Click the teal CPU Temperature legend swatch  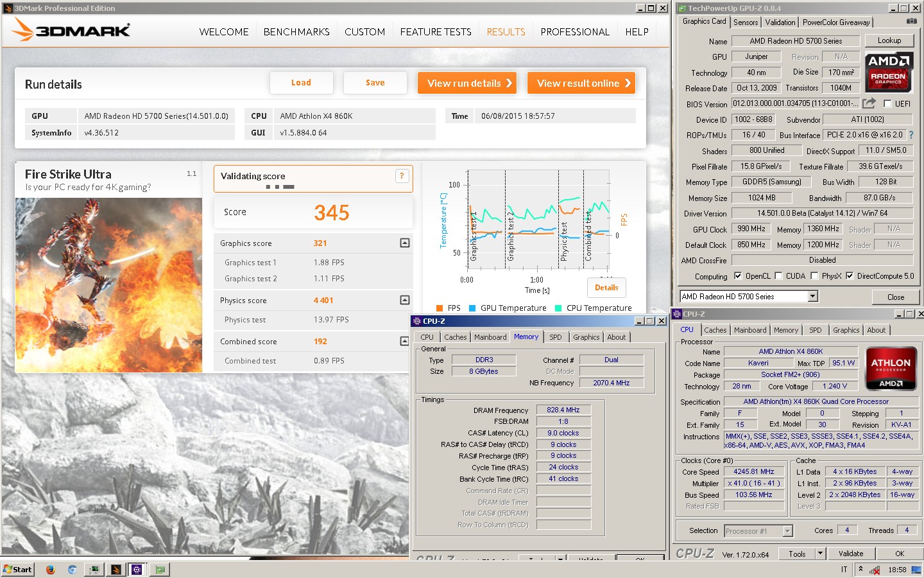click(x=558, y=308)
